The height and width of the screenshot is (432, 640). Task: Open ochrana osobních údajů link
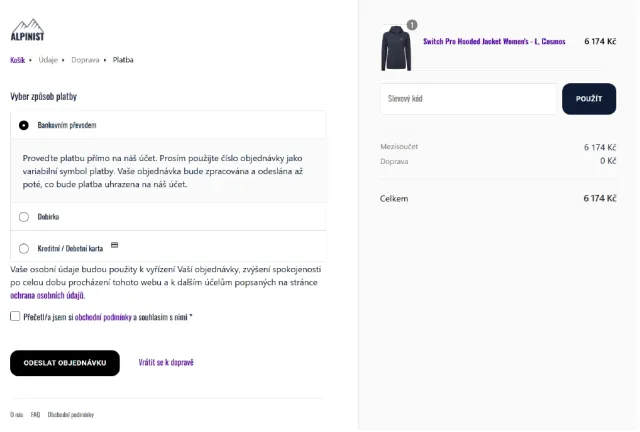click(47, 295)
